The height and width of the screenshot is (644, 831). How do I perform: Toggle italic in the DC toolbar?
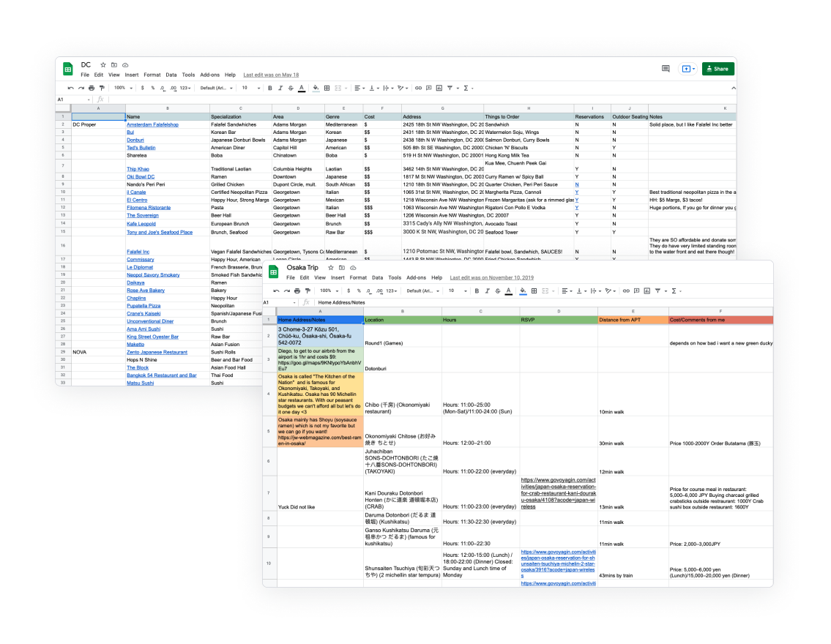(x=280, y=88)
